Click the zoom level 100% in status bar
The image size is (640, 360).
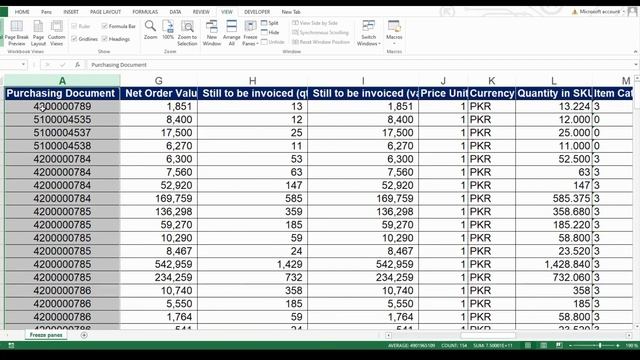pos(632,346)
